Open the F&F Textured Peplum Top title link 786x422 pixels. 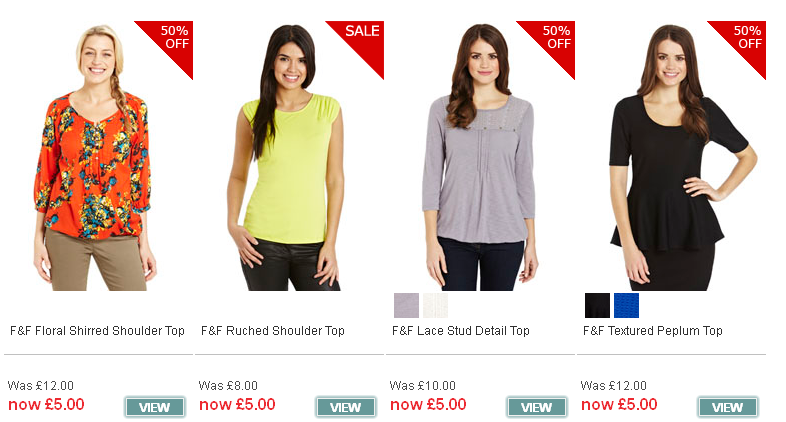coord(653,331)
